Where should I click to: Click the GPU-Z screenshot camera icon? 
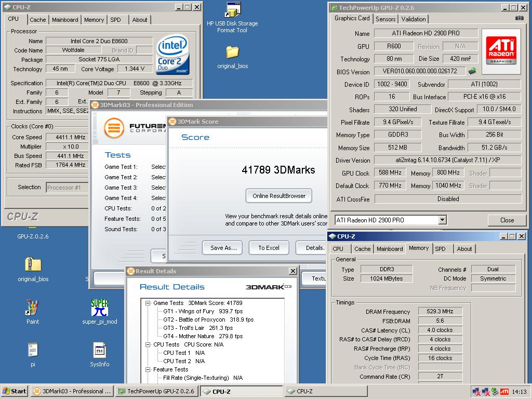click(x=519, y=18)
